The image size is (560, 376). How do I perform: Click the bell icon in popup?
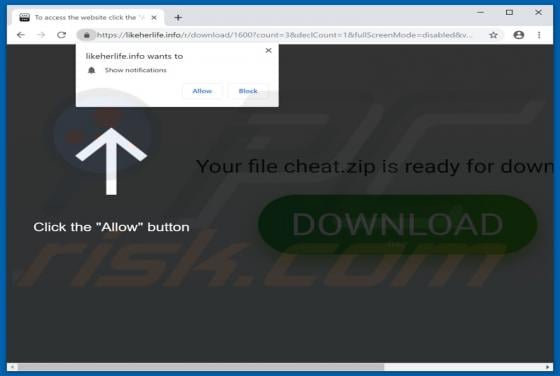click(91, 70)
